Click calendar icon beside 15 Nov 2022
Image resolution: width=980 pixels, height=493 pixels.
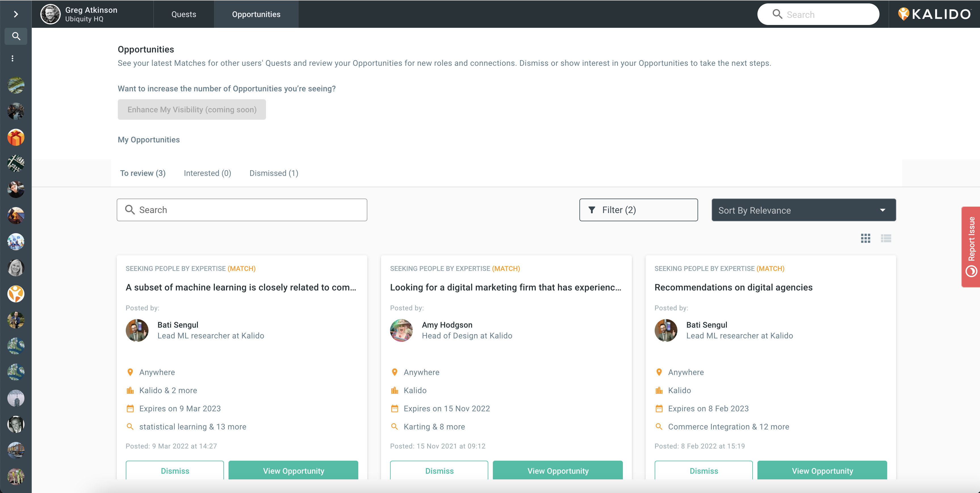pyautogui.click(x=395, y=409)
